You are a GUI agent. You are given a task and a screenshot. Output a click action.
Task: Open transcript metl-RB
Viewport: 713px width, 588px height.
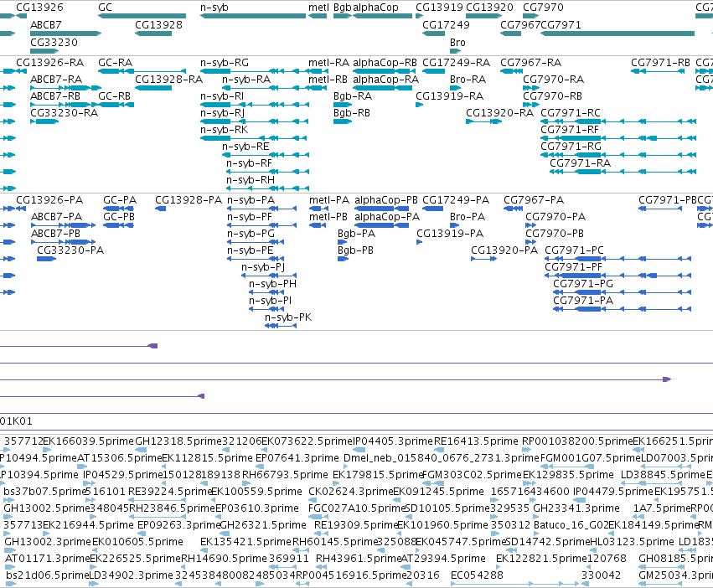(x=328, y=79)
